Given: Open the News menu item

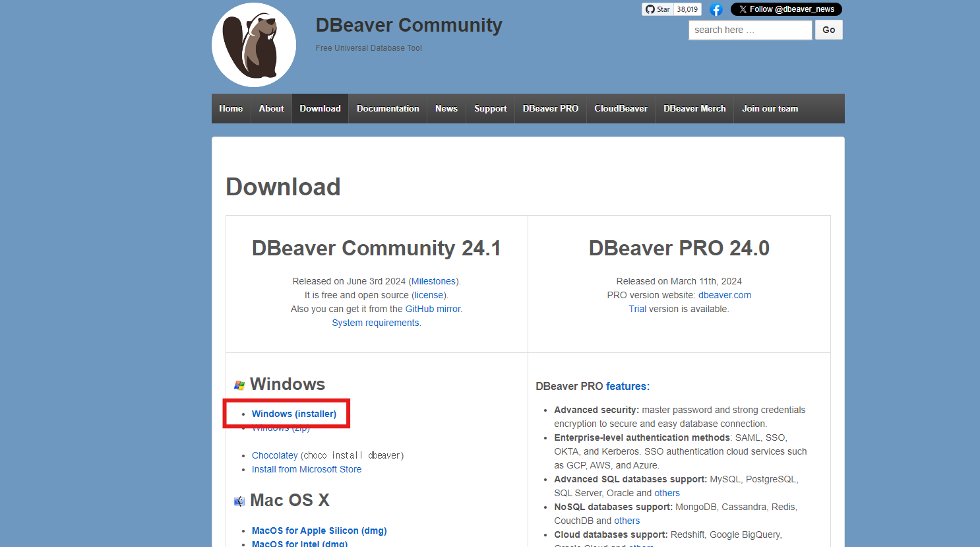Looking at the screenshot, I should 446,108.
